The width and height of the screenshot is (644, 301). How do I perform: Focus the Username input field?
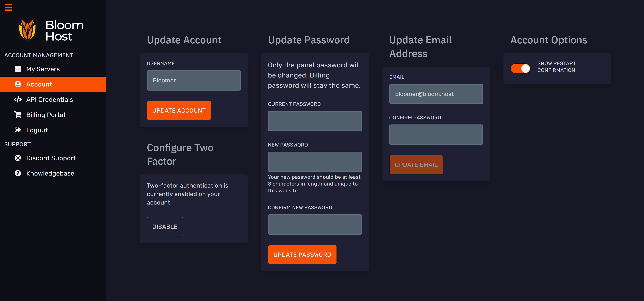[x=193, y=80]
